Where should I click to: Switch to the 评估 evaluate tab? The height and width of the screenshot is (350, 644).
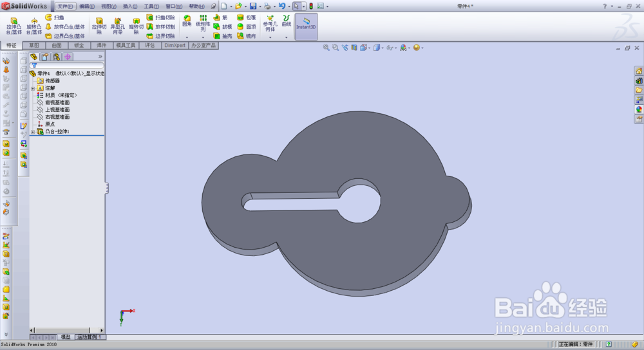point(150,45)
